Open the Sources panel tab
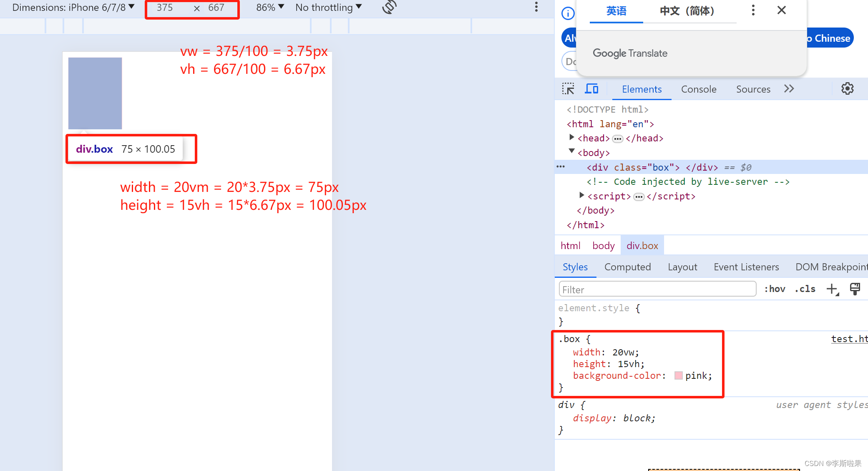The height and width of the screenshot is (471, 868). click(x=753, y=89)
